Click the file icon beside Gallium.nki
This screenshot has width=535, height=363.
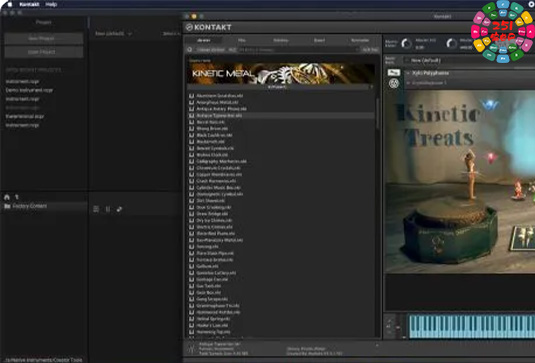click(191, 266)
